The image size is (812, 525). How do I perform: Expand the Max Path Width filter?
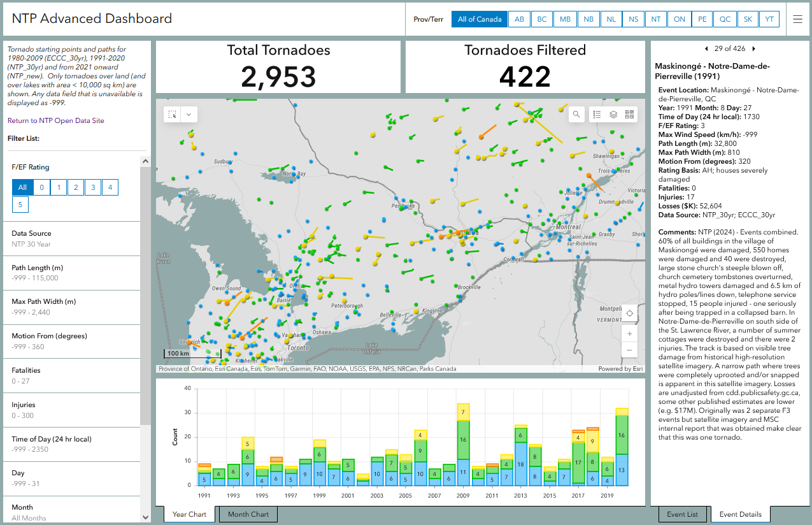point(72,307)
